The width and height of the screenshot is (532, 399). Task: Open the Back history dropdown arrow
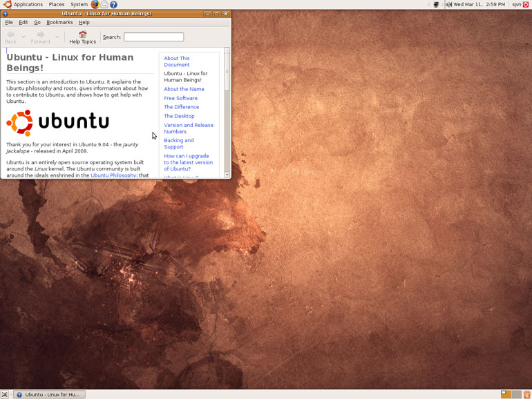tap(23, 37)
